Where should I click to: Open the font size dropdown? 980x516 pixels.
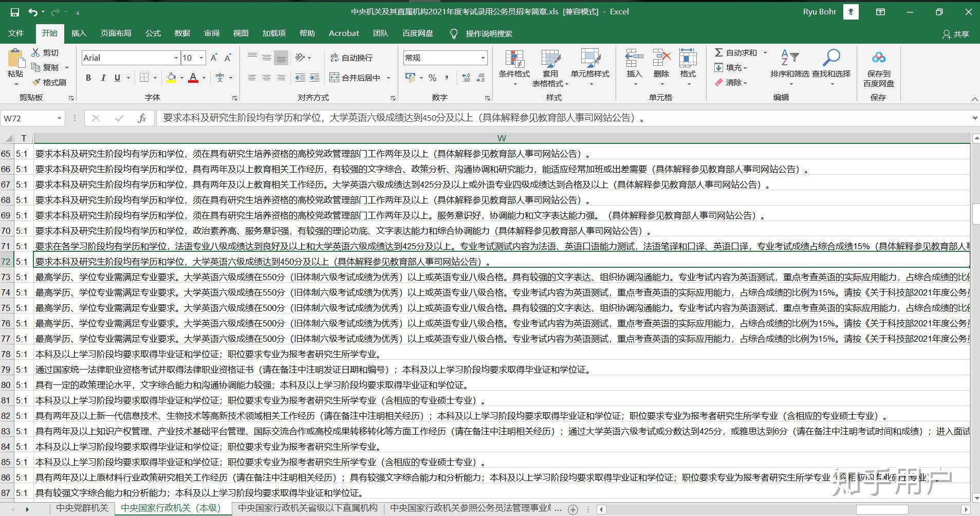201,58
